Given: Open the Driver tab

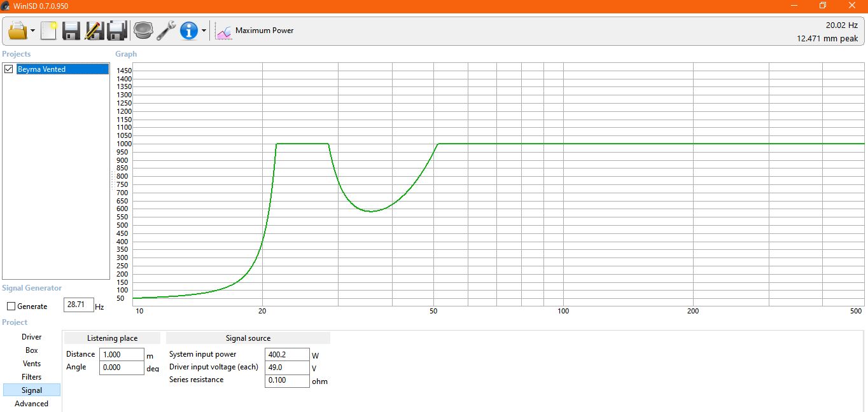Looking at the screenshot, I should pos(32,337).
